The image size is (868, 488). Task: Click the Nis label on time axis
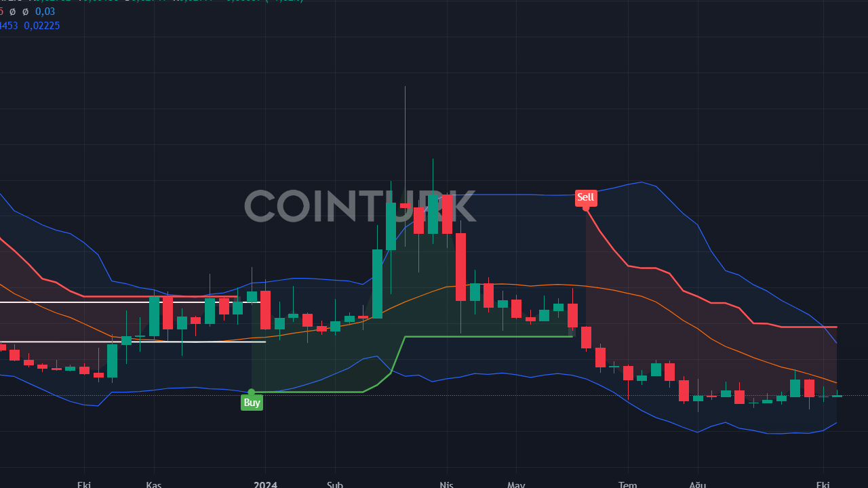tap(446, 484)
